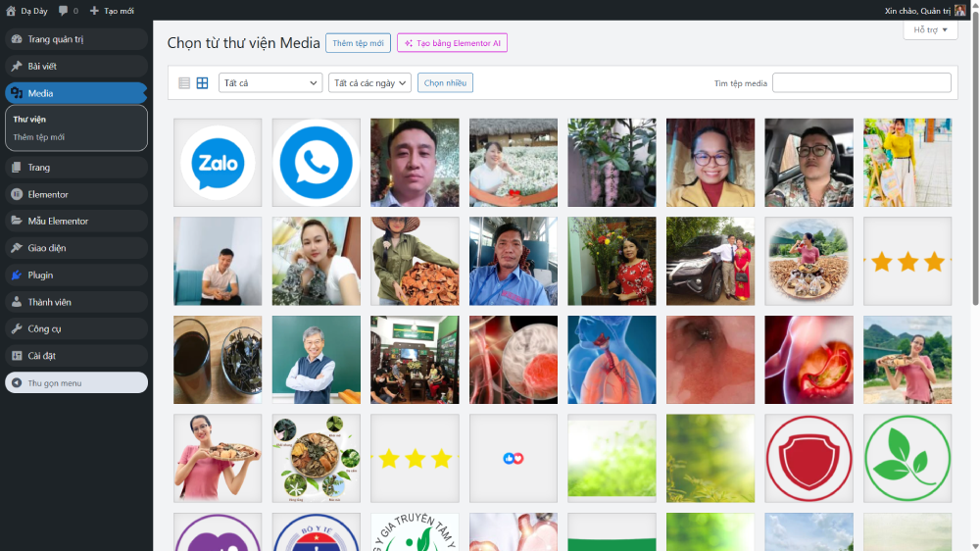Open Thư viện submenu link
The image size is (980, 551).
(x=29, y=119)
